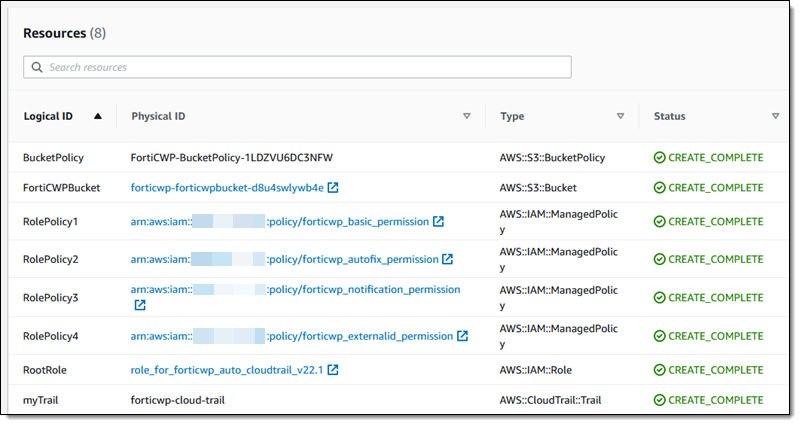Select the BucketPolicy logical ID
Image resolution: width=800 pixels, height=425 pixels.
[x=53, y=158]
